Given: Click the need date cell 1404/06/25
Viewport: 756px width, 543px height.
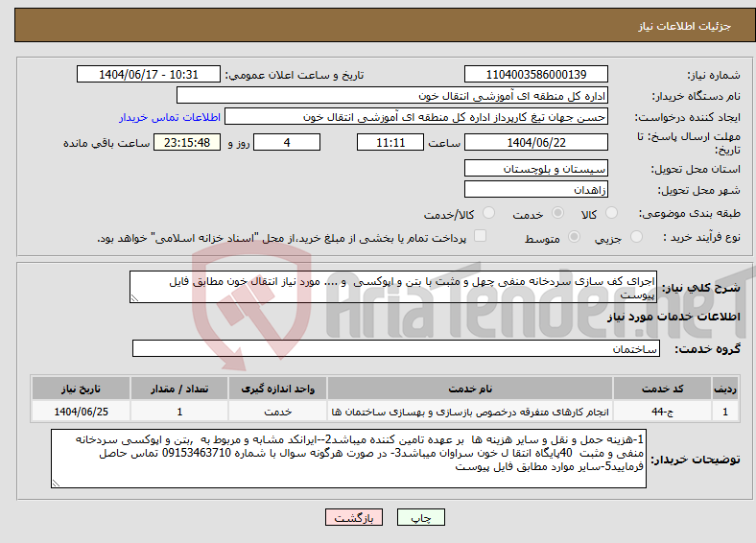Looking at the screenshot, I should 81,412.
